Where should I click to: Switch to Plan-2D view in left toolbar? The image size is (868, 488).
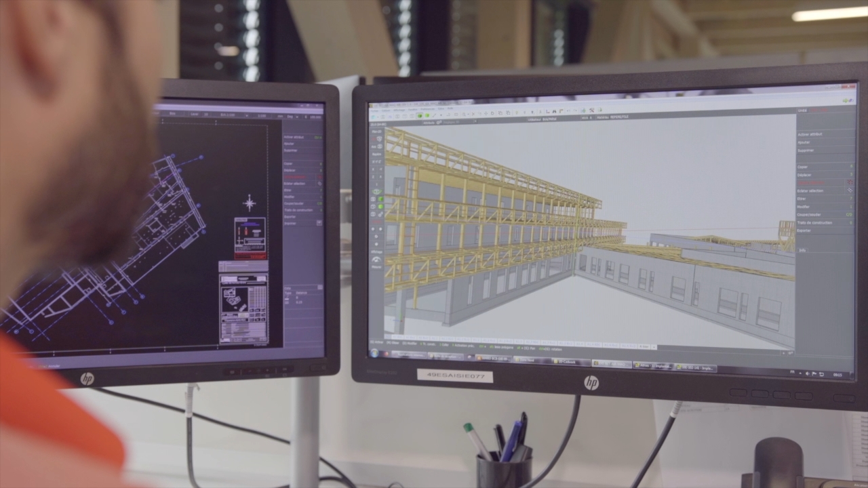pos(376,131)
